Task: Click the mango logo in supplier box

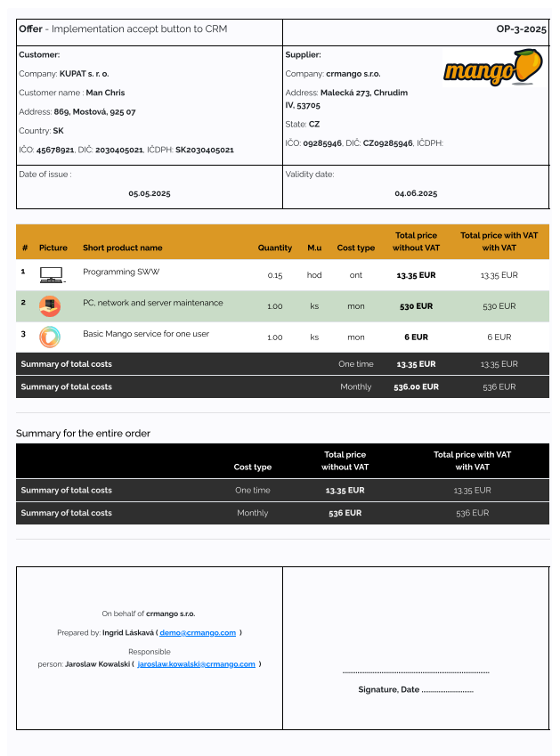Action: click(493, 67)
